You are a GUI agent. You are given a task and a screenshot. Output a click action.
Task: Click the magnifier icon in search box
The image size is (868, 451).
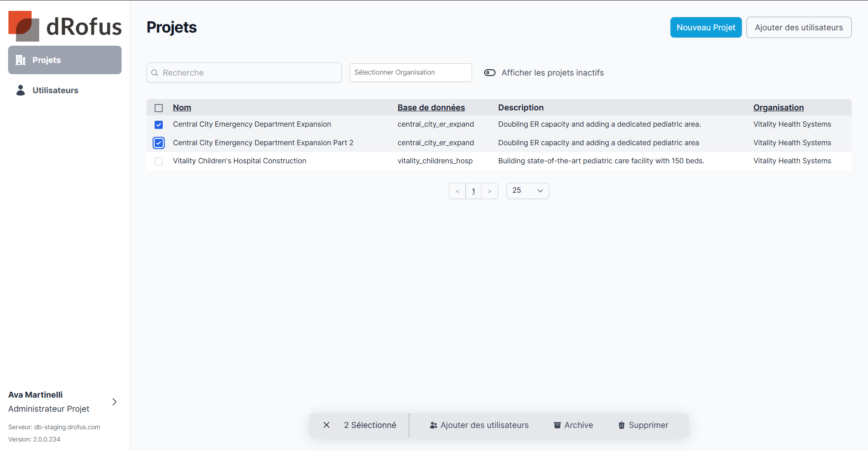(x=155, y=73)
